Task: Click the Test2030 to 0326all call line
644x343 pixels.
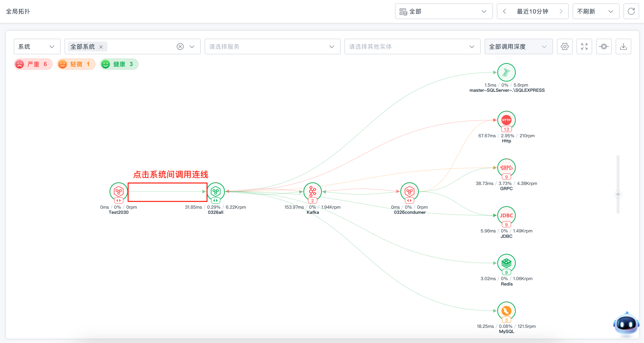Action: (167, 192)
